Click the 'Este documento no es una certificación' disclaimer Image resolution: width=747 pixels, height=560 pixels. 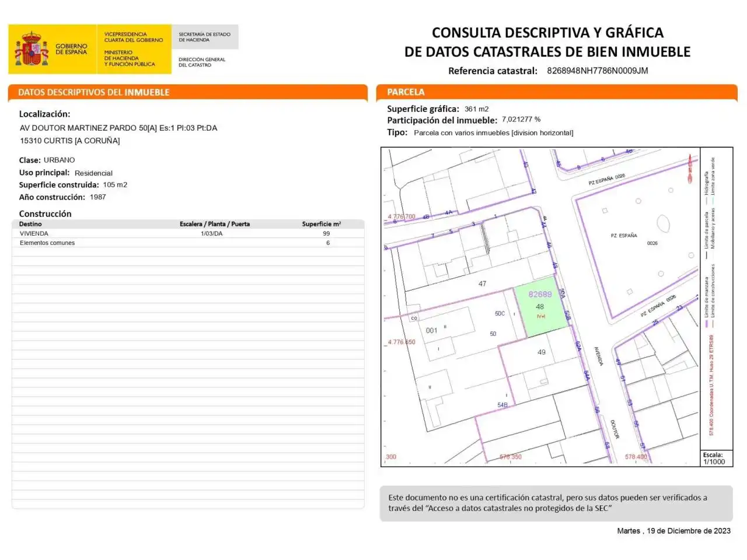556,503
